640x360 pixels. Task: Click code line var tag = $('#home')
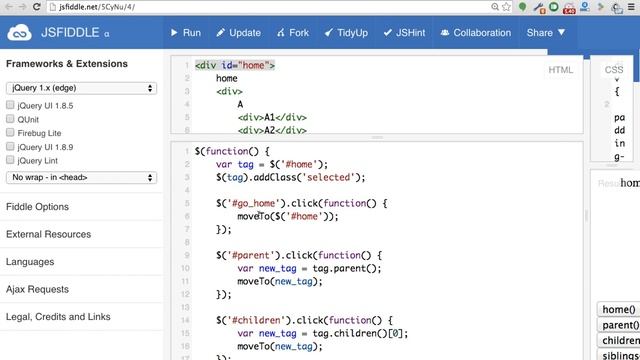(272, 164)
